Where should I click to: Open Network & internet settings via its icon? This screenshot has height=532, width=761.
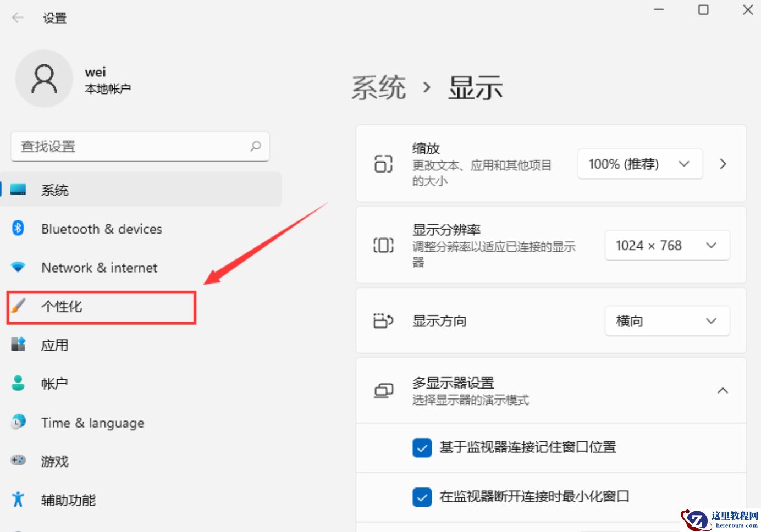18,268
